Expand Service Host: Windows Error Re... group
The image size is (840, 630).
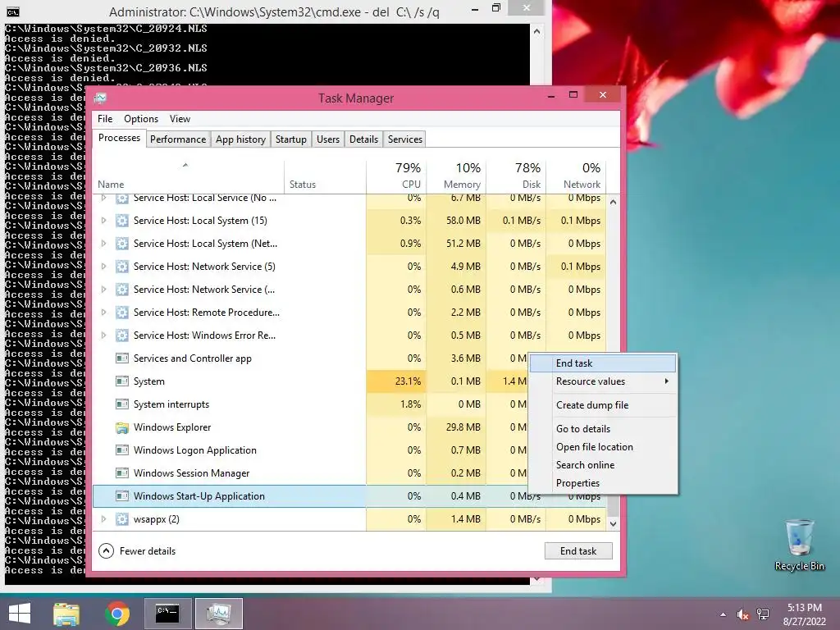click(104, 336)
